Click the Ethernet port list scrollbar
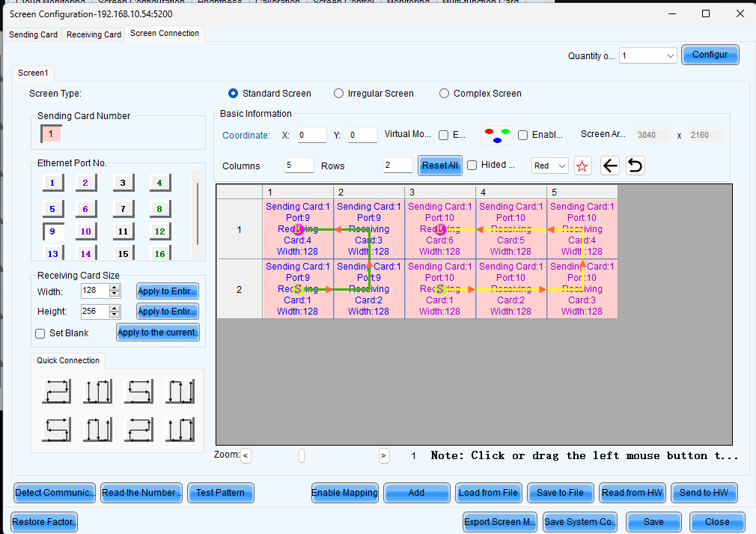The height and width of the screenshot is (534, 756). point(197,215)
